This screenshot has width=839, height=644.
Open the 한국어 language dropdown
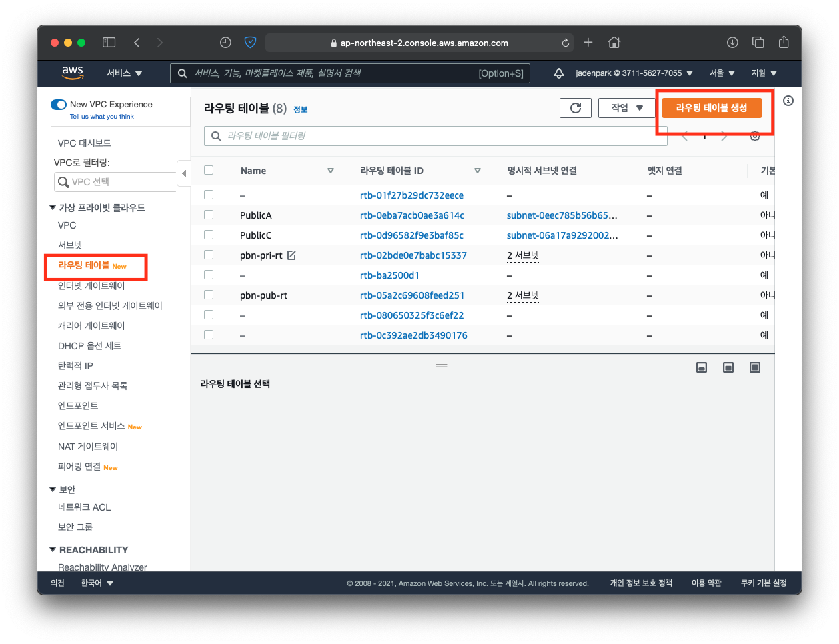tap(97, 583)
